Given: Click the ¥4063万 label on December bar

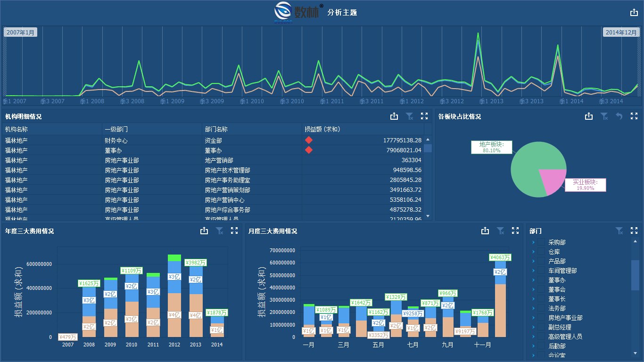Looking at the screenshot, I should [x=500, y=257].
